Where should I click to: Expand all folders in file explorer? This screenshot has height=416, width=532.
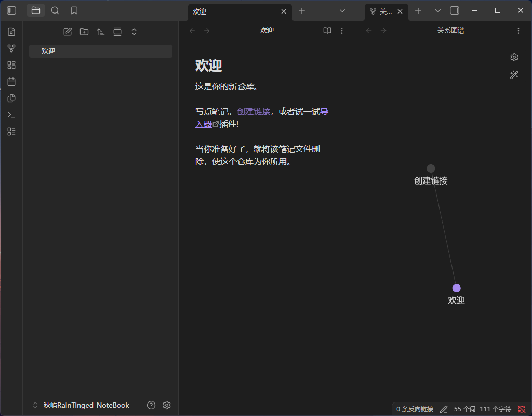pyautogui.click(x=134, y=32)
